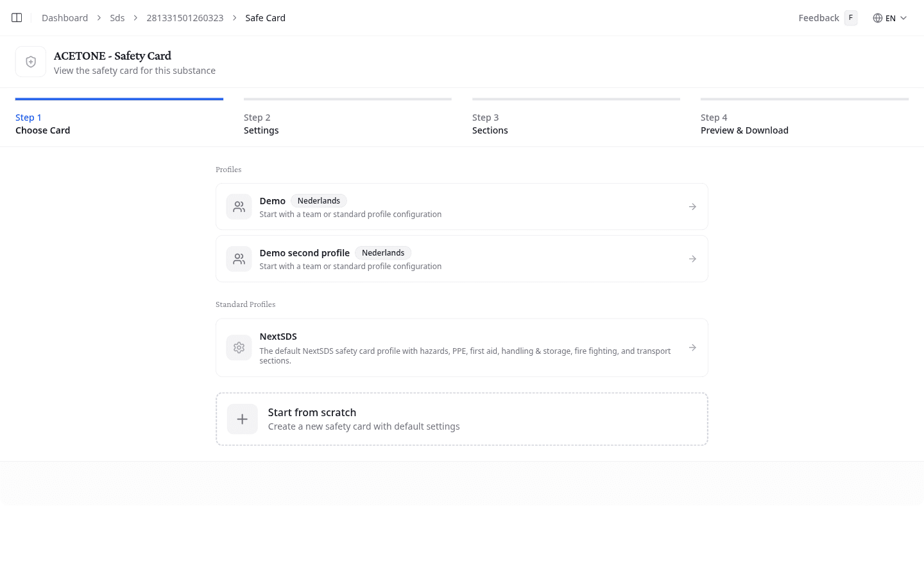Image resolution: width=924 pixels, height=578 pixels.
Task: Select the team icon on the Demo profile card
Action: [x=239, y=206]
